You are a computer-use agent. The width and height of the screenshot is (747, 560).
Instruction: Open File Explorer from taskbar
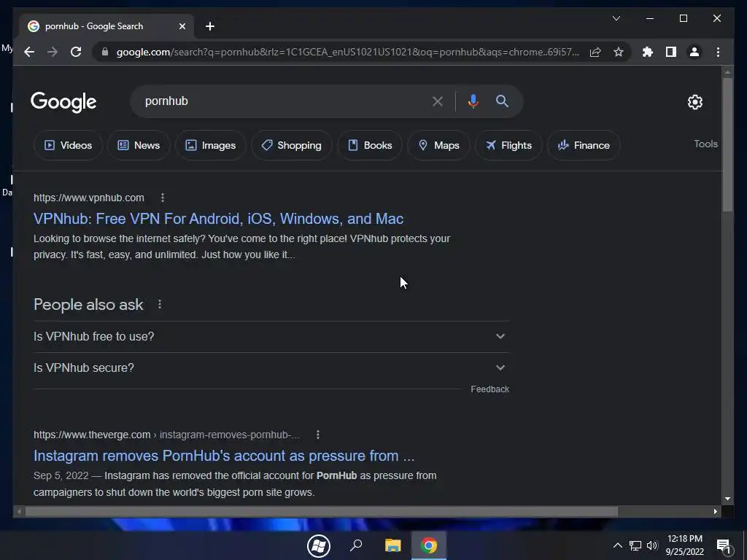pos(393,545)
